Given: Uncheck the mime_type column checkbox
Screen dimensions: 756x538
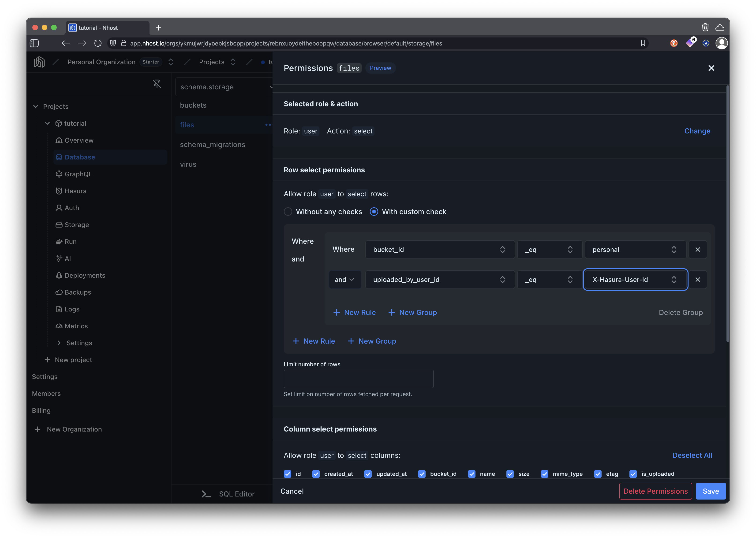Looking at the screenshot, I should pyautogui.click(x=544, y=474).
